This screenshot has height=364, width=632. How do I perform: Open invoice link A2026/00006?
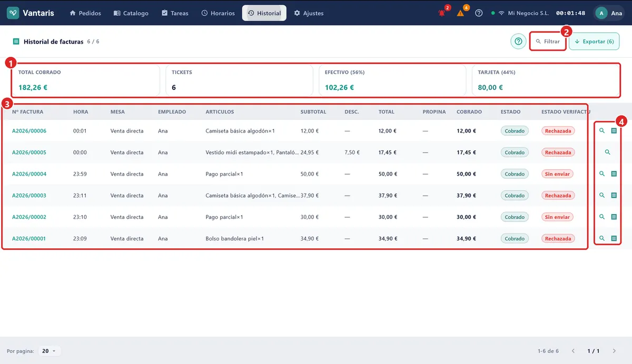click(x=29, y=131)
